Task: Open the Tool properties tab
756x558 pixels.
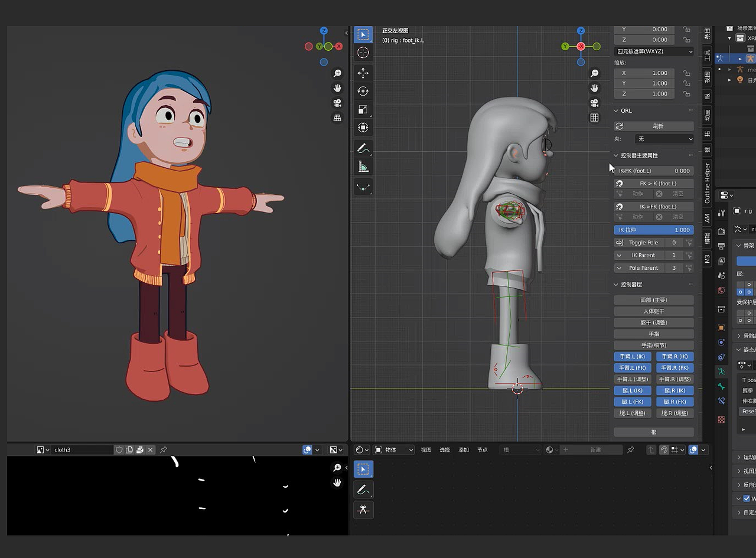Action: [x=721, y=213]
